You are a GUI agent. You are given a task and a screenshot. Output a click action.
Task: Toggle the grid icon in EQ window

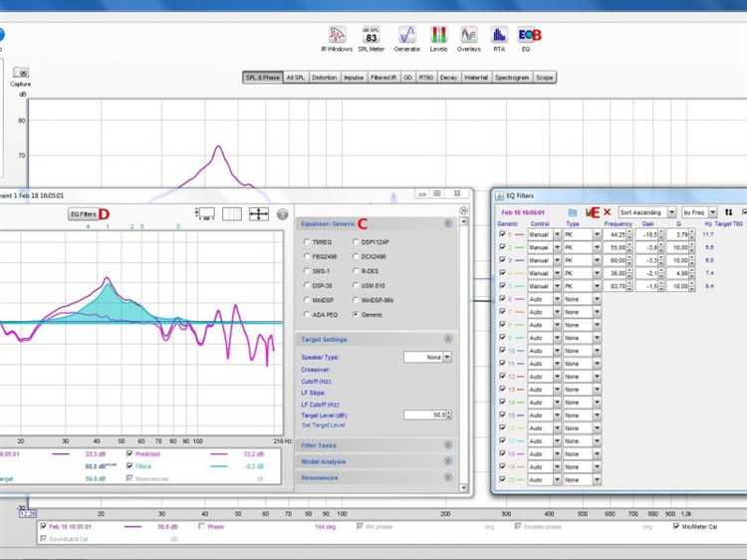(232, 214)
